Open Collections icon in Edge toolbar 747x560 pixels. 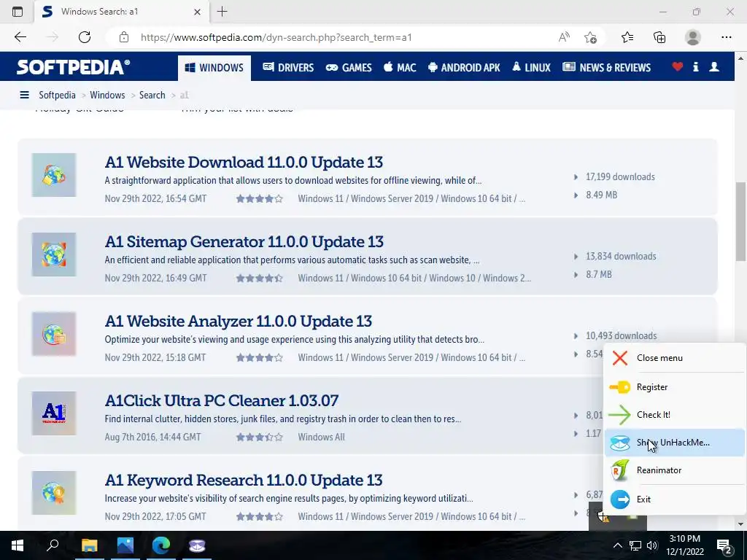coord(659,37)
